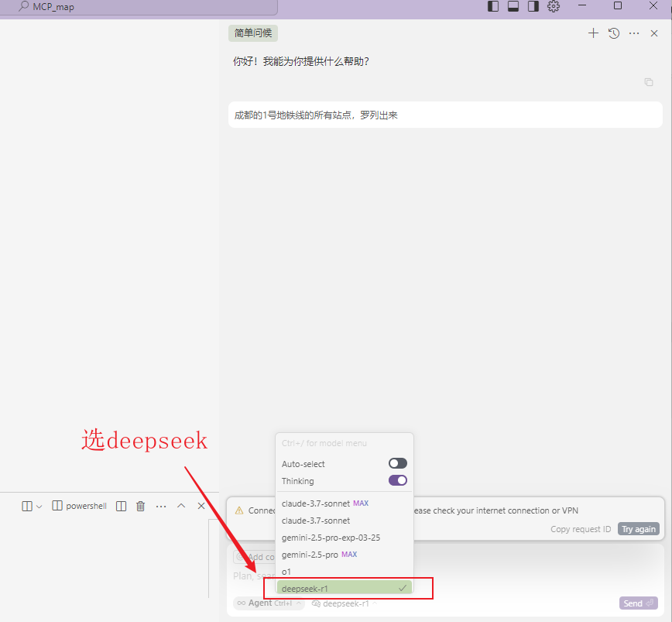Viewport: 672px width, 622px height.
Task: Click the user message about 成都 metro
Action: [445, 115]
